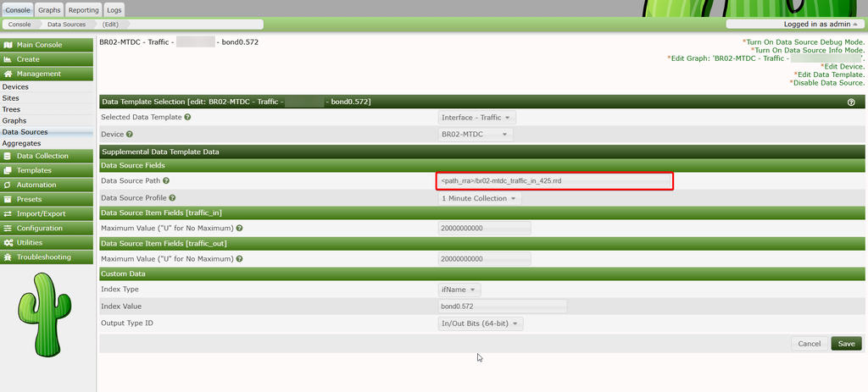Click the traffic_in Maximum Value help icon
This screenshot has width=868, height=392.
pos(240,229)
